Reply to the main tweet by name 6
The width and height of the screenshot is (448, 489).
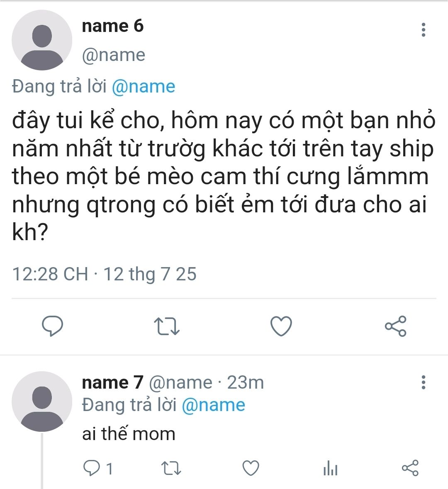coord(53,326)
